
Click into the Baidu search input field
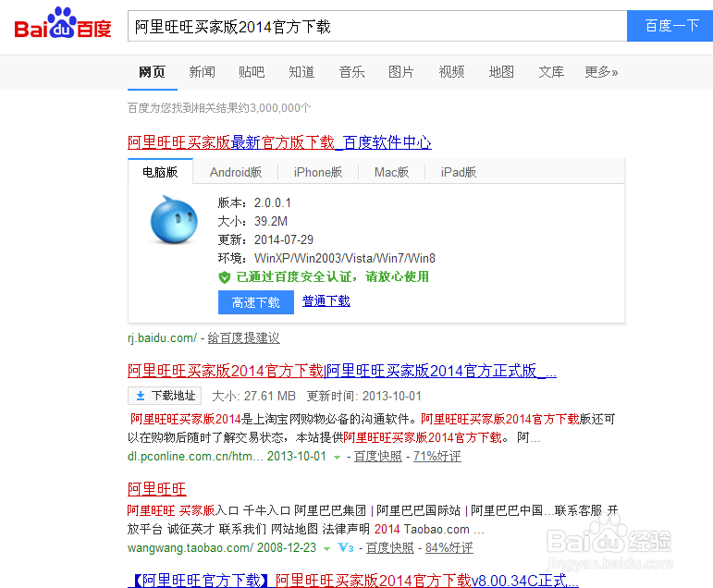click(377, 27)
